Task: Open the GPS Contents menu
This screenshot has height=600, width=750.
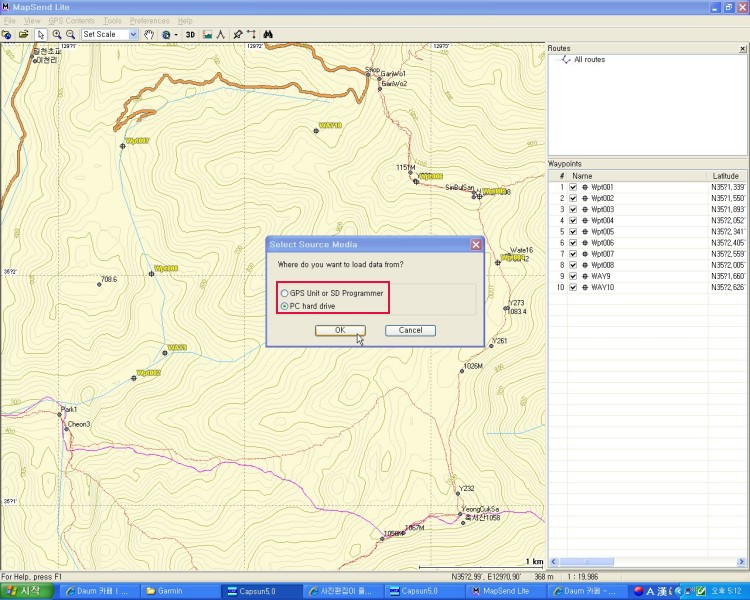Action: (x=71, y=21)
